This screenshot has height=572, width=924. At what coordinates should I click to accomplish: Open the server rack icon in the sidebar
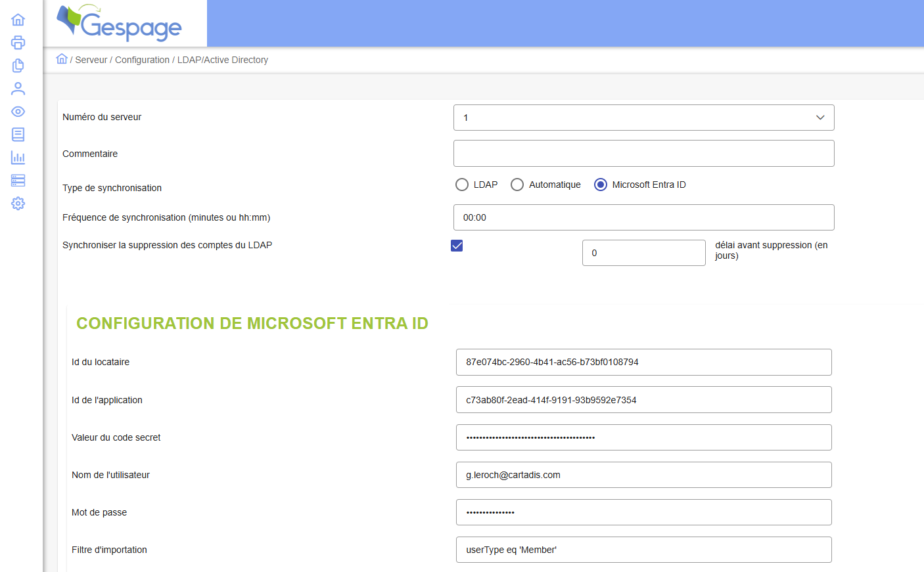pyautogui.click(x=18, y=181)
